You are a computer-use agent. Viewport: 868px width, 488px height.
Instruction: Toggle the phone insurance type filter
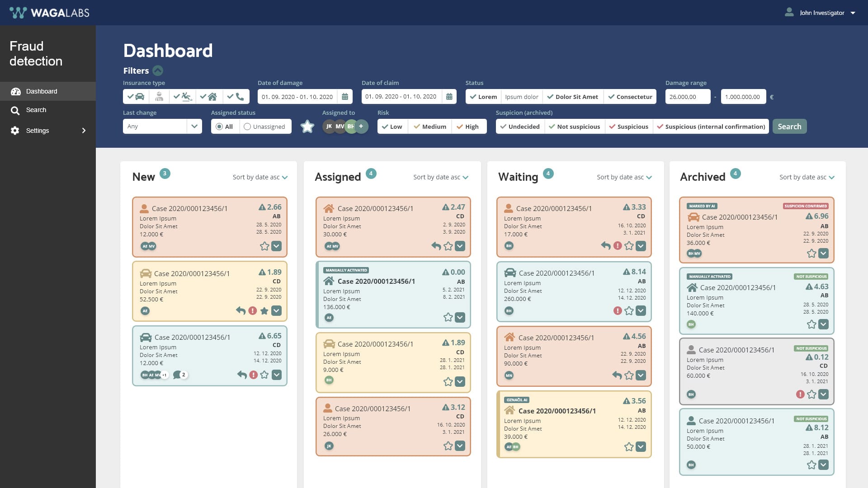coord(236,97)
